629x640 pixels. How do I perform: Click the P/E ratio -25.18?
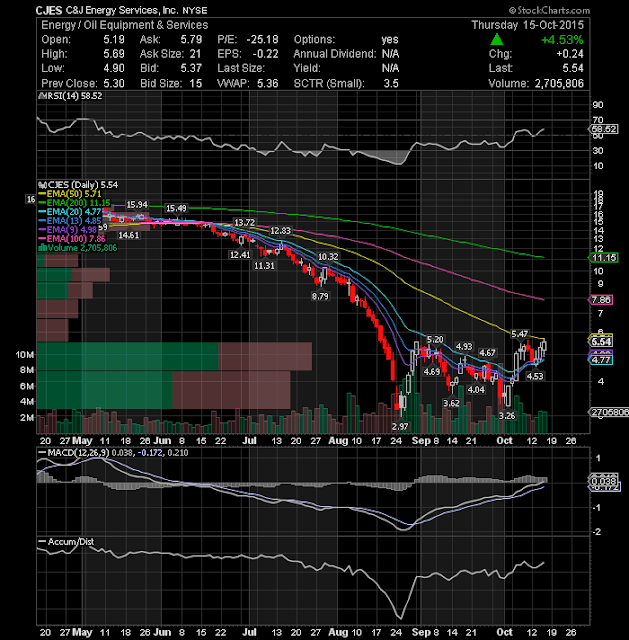(262, 40)
